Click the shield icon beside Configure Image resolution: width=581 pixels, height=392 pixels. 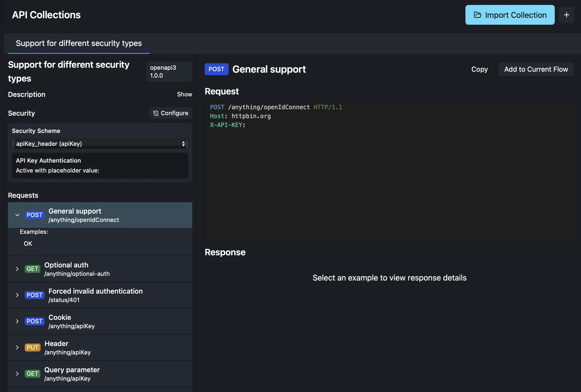tap(156, 113)
